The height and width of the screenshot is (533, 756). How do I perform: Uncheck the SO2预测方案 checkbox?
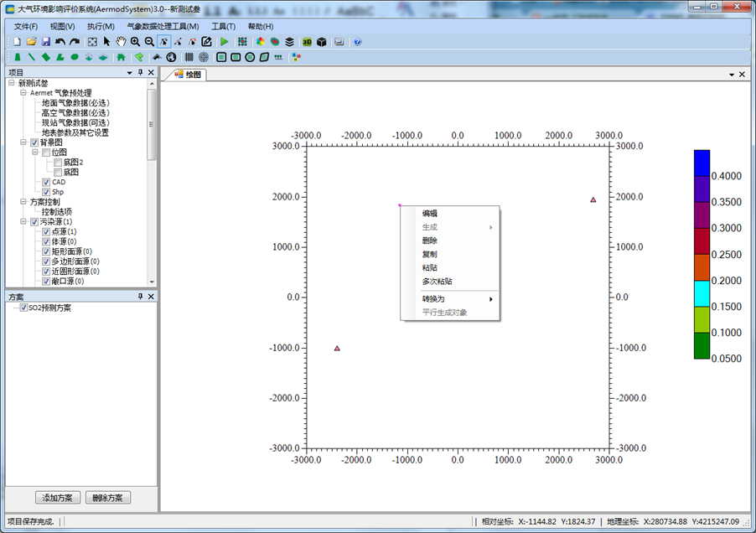pos(23,308)
